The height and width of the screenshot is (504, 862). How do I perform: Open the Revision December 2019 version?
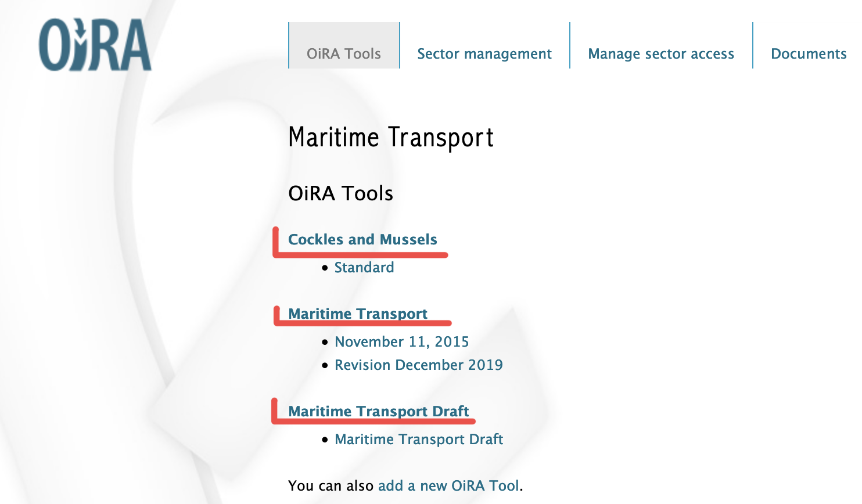click(419, 365)
